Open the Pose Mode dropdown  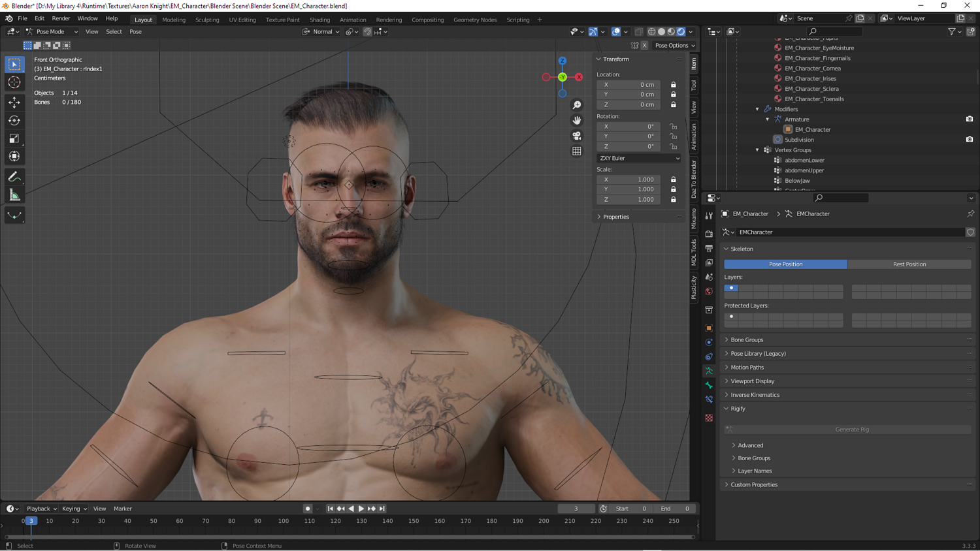(52, 31)
